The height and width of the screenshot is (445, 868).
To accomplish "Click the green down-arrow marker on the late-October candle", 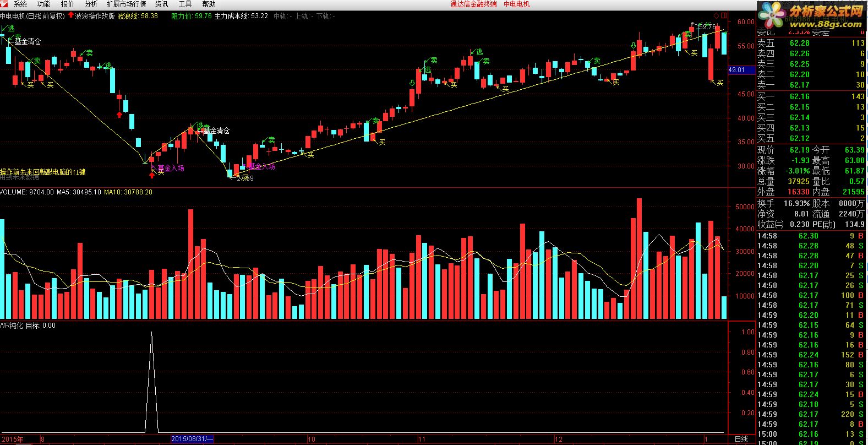I will 412,83.
